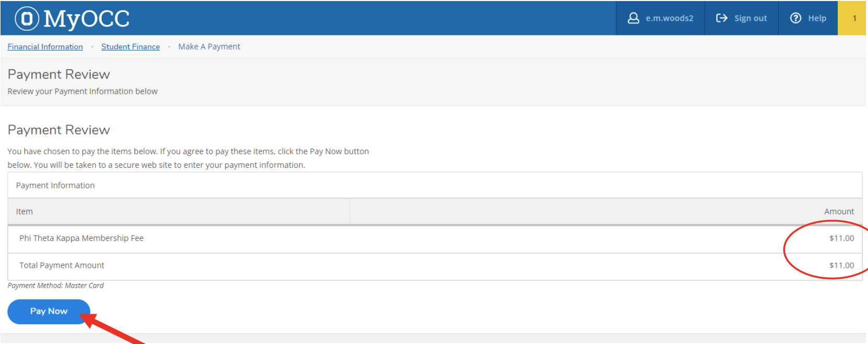Click the $11.00 membership fee amount

pos(841,238)
